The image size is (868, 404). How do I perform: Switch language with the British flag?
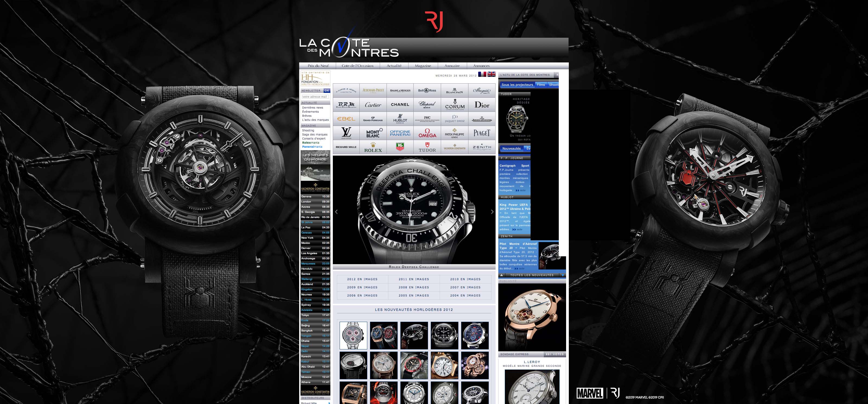tap(491, 74)
